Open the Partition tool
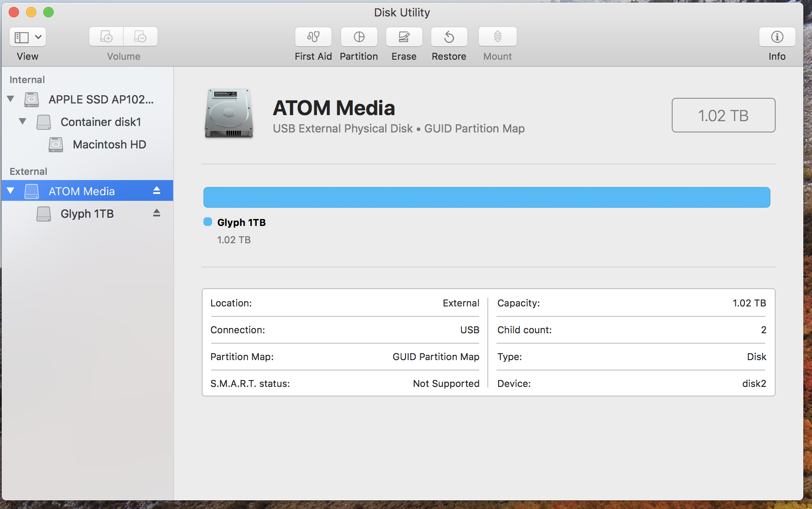 pyautogui.click(x=359, y=37)
